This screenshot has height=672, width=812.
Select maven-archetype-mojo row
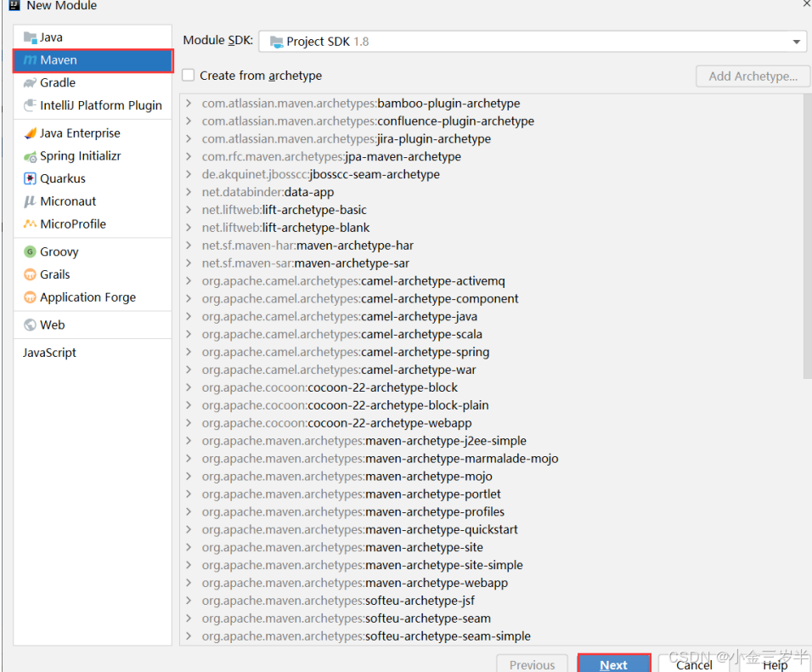click(x=492, y=476)
